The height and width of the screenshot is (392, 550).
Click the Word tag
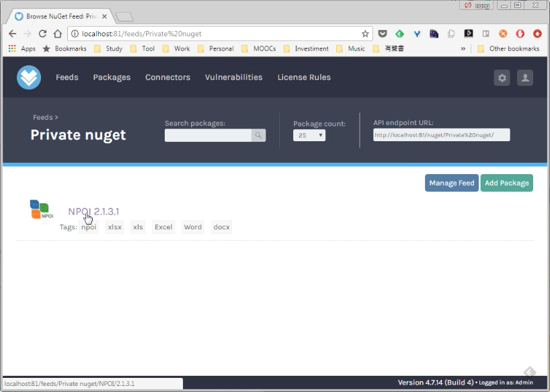[193, 227]
